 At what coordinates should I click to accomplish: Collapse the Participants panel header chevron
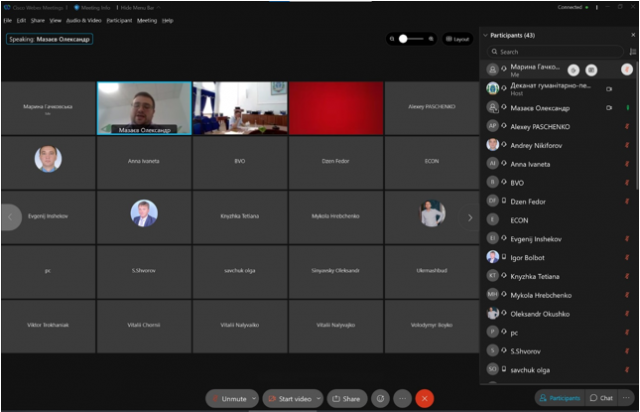click(x=485, y=36)
